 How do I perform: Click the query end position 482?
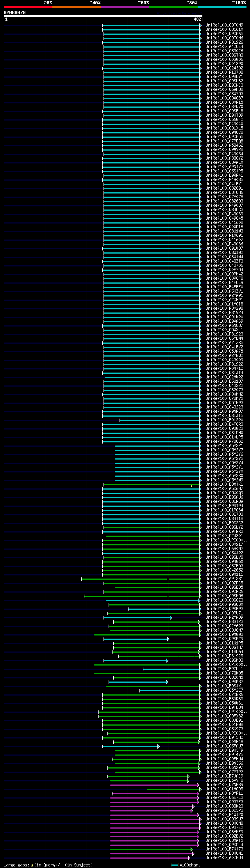(x=197, y=19)
